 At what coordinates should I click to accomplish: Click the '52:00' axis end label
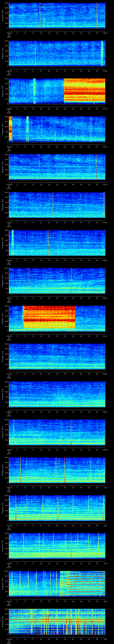105,147
